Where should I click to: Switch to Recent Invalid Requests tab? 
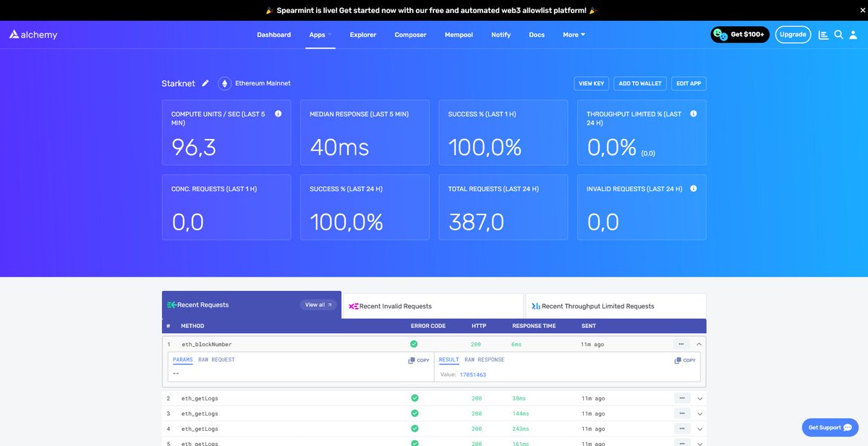tap(433, 306)
